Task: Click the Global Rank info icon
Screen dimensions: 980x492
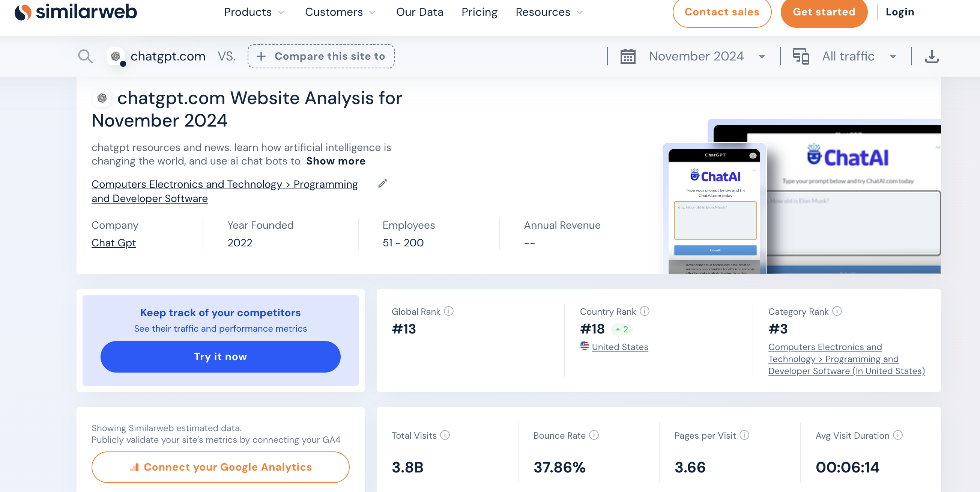Action: (x=449, y=311)
